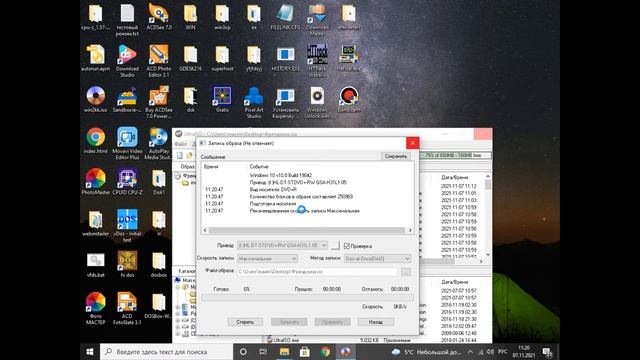This screenshot has height=360, width=640.
Task: Open taskbar clock and date
Action: click(524, 351)
